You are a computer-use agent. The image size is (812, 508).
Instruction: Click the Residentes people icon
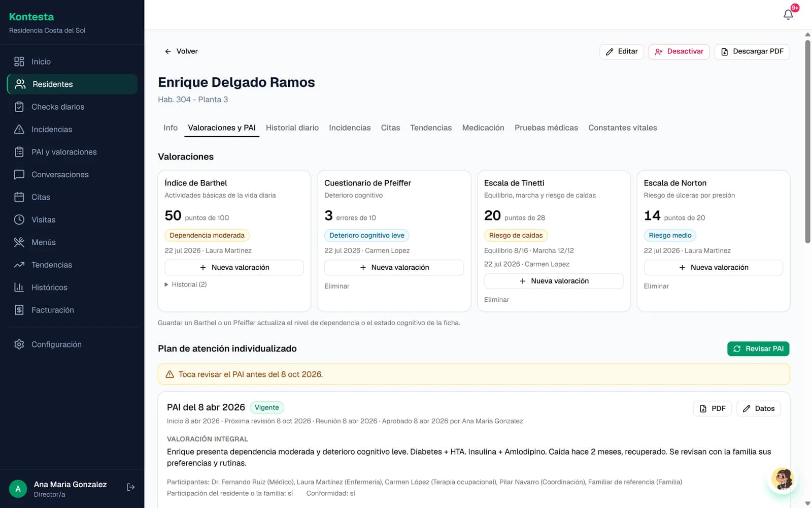tap(20, 84)
